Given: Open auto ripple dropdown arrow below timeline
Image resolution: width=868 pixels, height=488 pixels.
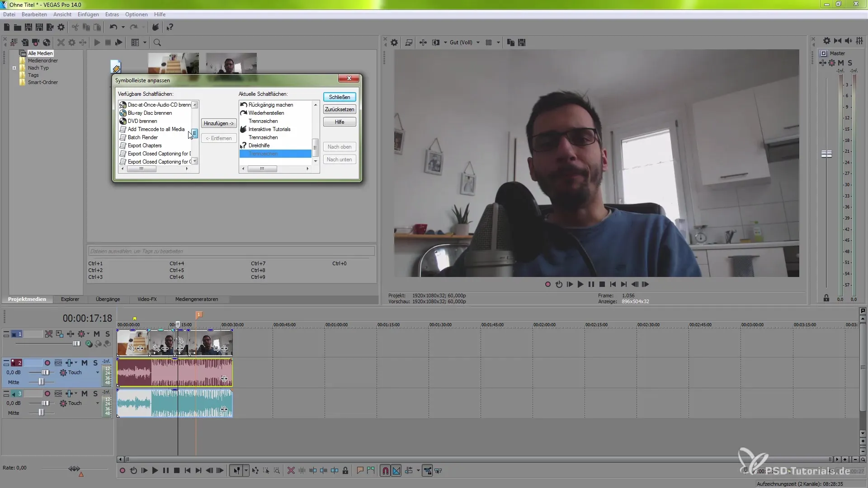Looking at the screenshot, I should (x=418, y=471).
